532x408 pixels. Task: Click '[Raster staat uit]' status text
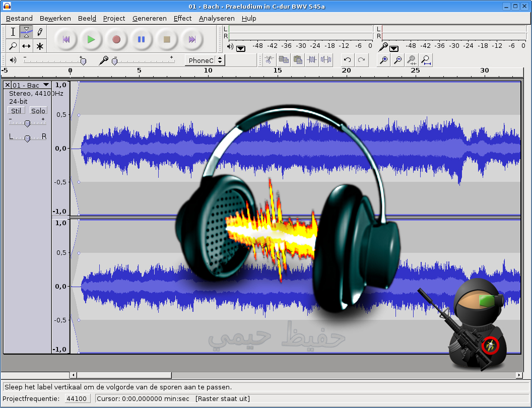[x=223, y=398]
